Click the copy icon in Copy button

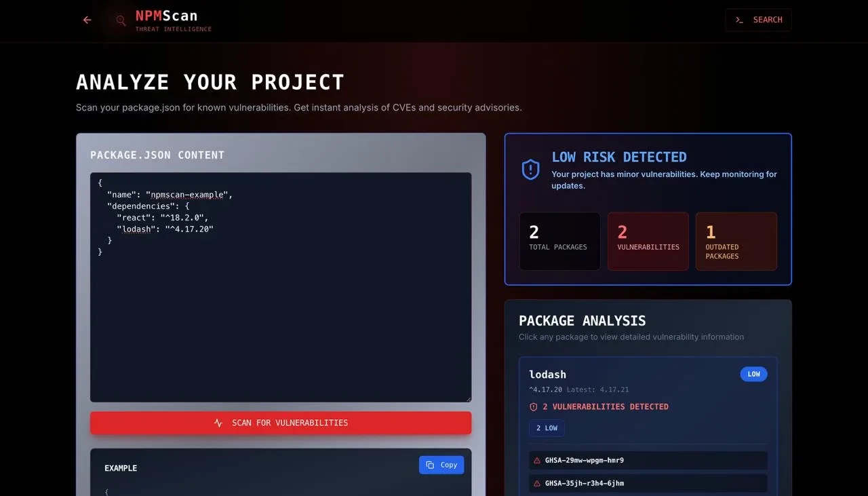(x=430, y=465)
